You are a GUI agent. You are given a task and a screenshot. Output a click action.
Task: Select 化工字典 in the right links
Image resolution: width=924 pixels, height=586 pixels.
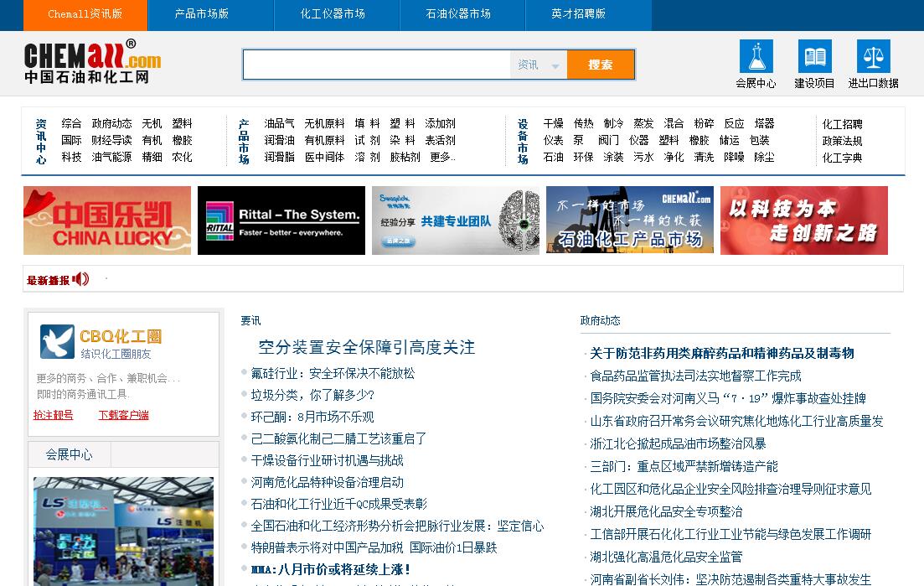[842, 158]
